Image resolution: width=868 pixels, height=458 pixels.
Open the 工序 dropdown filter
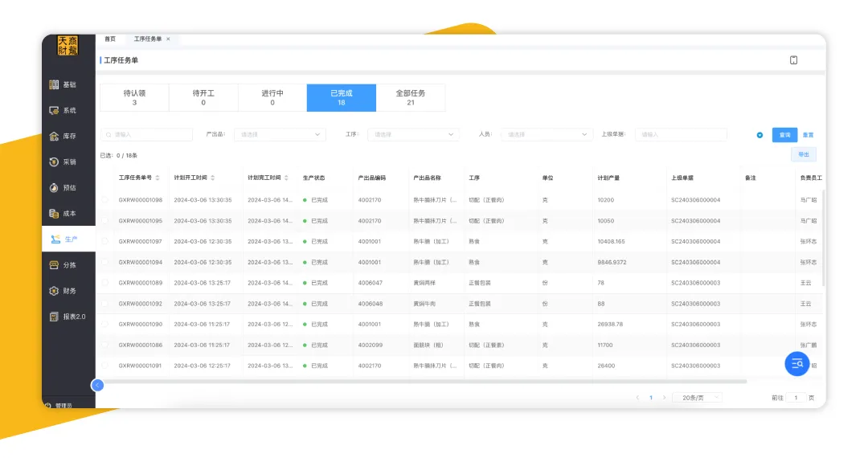413,134
